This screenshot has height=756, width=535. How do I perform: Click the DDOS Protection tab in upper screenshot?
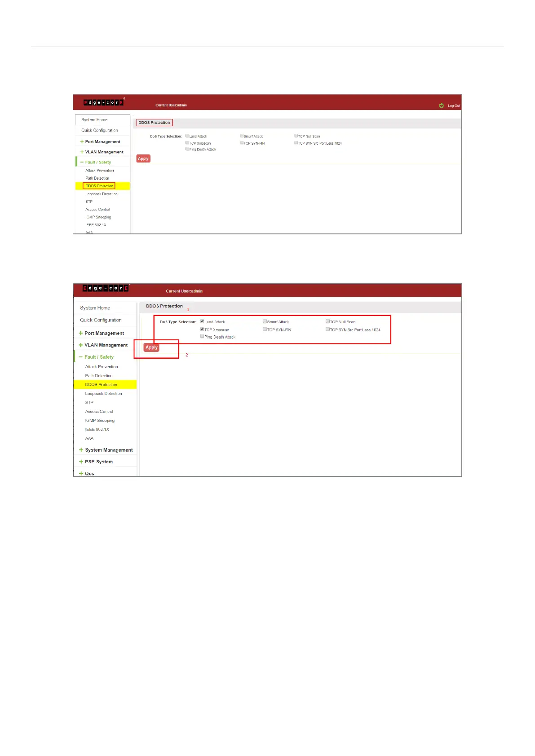click(155, 123)
